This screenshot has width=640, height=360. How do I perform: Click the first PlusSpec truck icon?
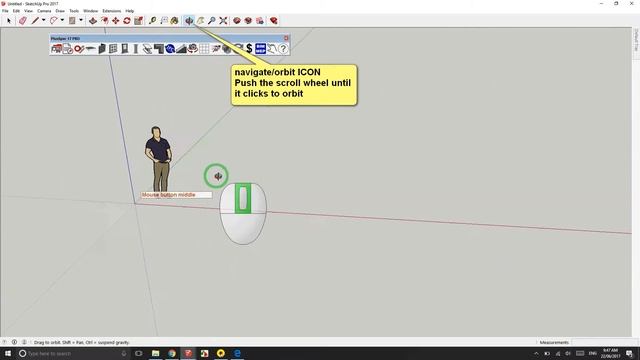(56, 49)
